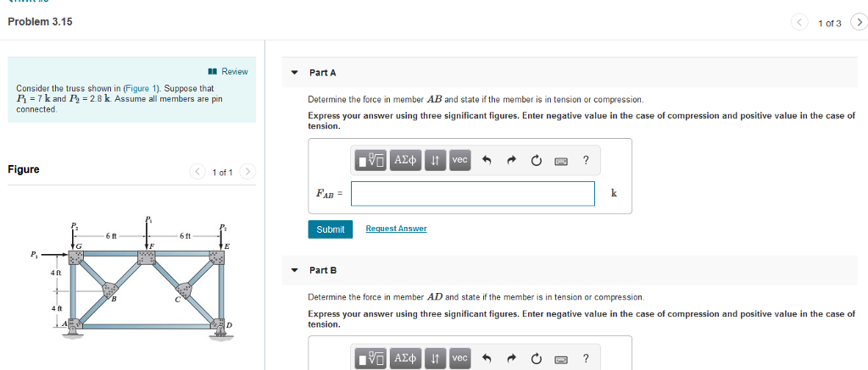Open help question mark in Part B toolbar
Image resolution: width=868 pixels, height=370 pixels.
pyautogui.click(x=587, y=359)
